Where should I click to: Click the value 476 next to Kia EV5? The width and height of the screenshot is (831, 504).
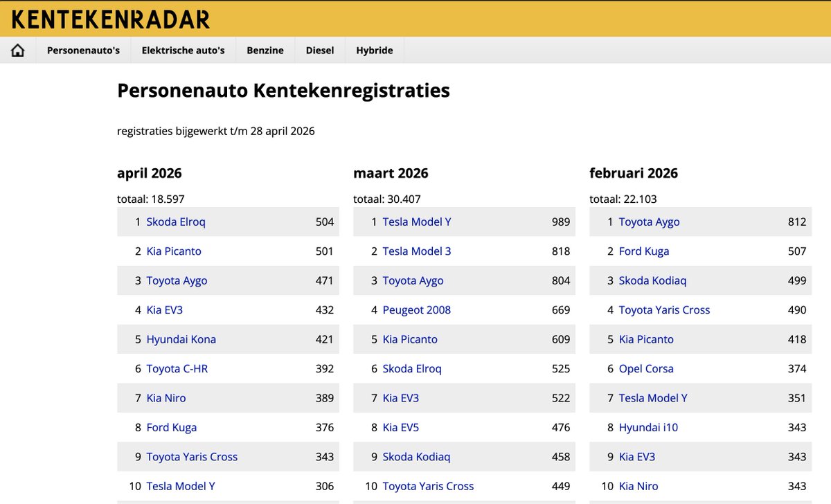[x=561, y=428]
